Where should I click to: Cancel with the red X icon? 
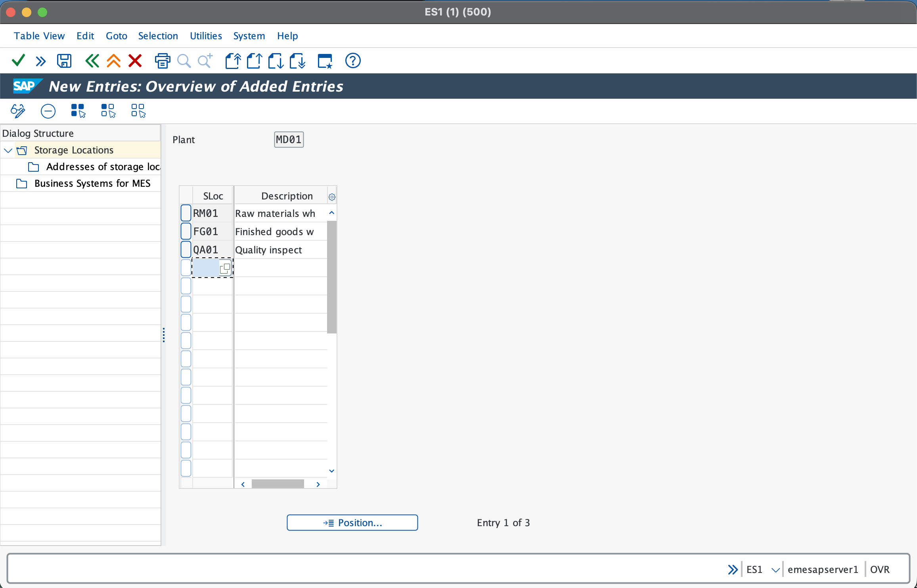(x=135, y=61)
